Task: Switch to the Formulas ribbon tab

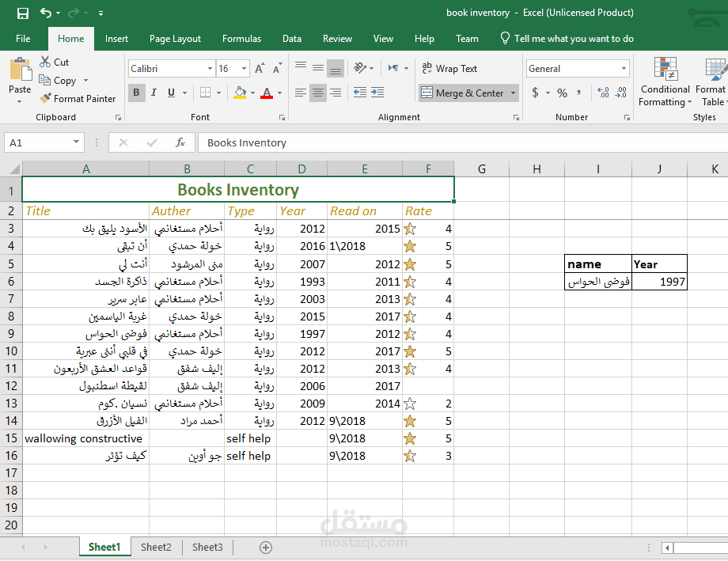Action: tap(241, 38)
